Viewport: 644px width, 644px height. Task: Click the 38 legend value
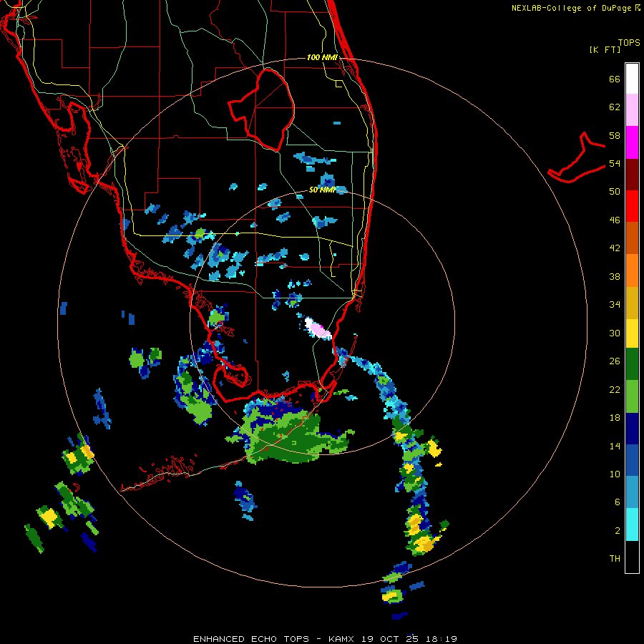click(x=615, y=276)
